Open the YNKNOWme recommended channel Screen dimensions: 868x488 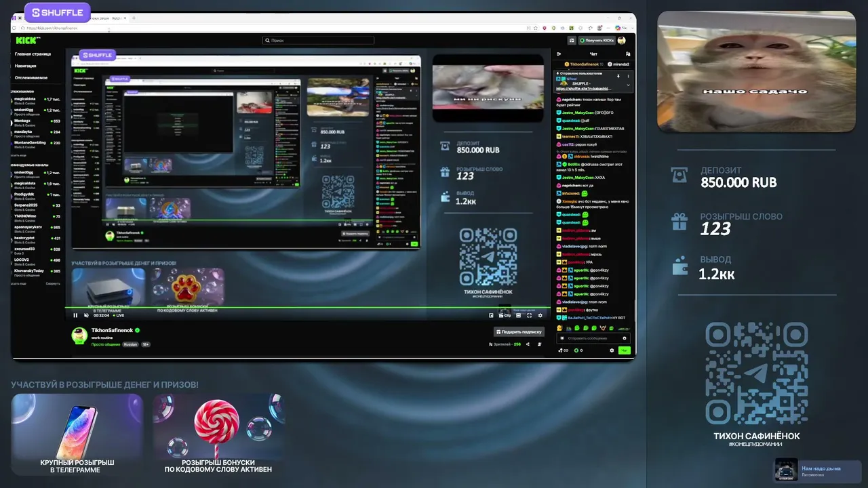[x=35, y=217]
